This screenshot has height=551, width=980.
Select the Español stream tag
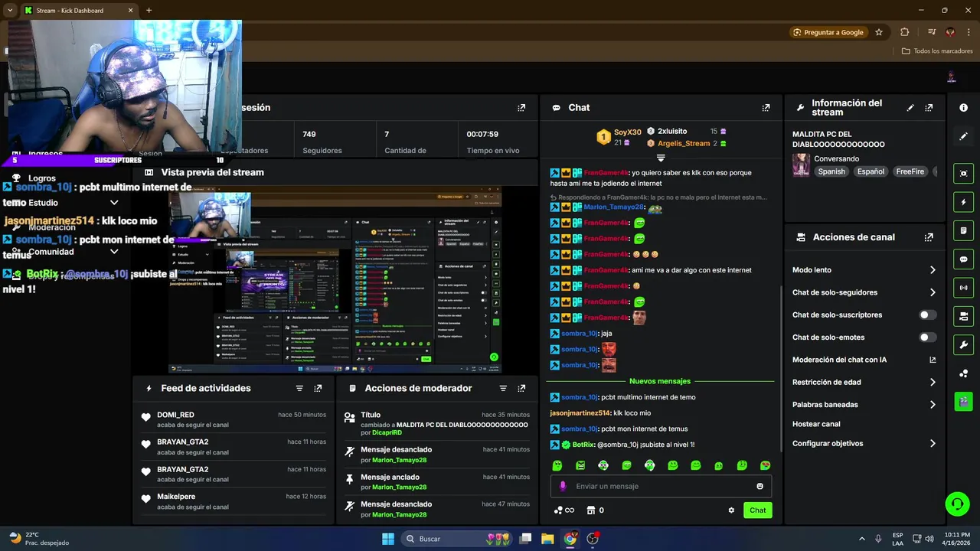[x=871, y=172]
